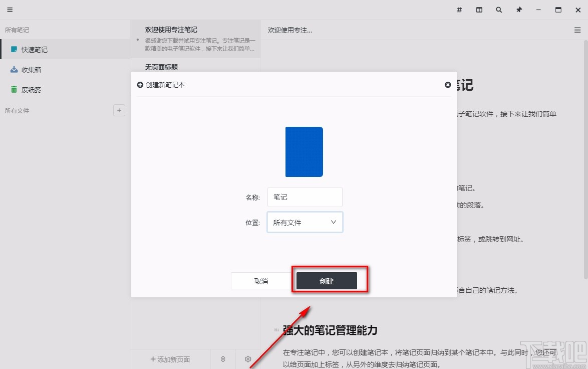
Task: Open the note options menu beside 欢迎使用专注…
Action: tap(577, 30)
